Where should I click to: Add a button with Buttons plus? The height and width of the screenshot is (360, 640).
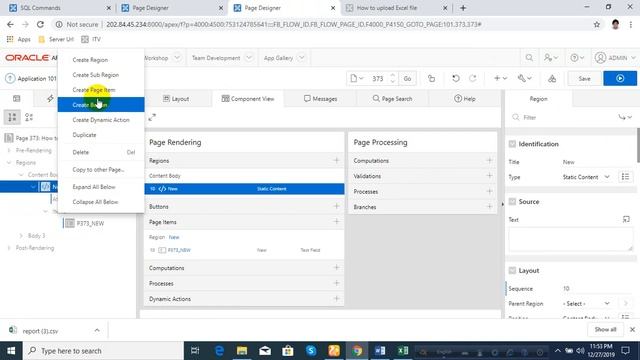pos(336,206)
